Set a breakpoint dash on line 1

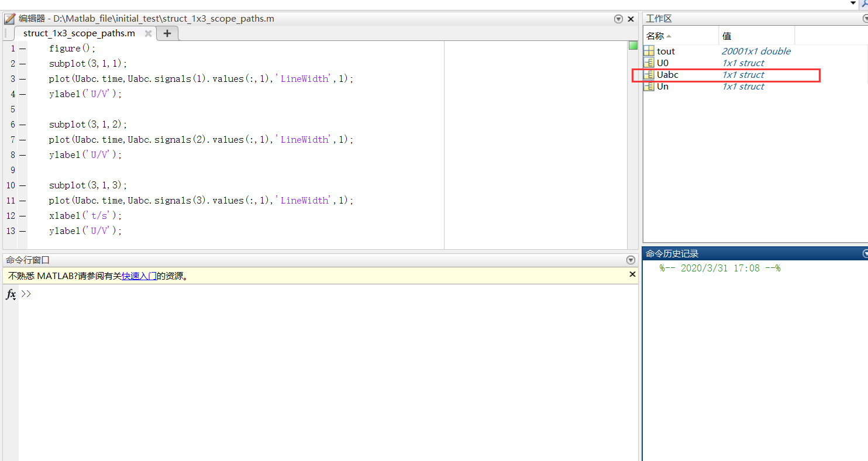(x=22, y=49)
